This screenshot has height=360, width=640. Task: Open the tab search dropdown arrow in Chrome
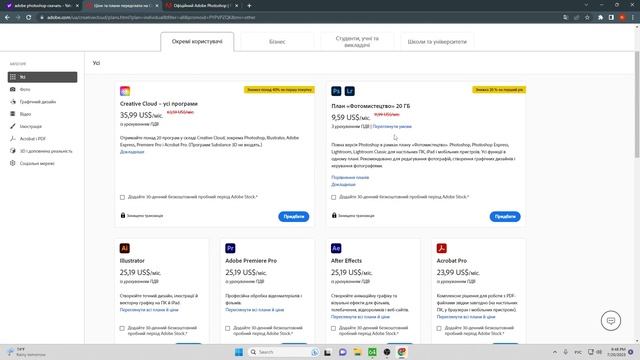586,5
